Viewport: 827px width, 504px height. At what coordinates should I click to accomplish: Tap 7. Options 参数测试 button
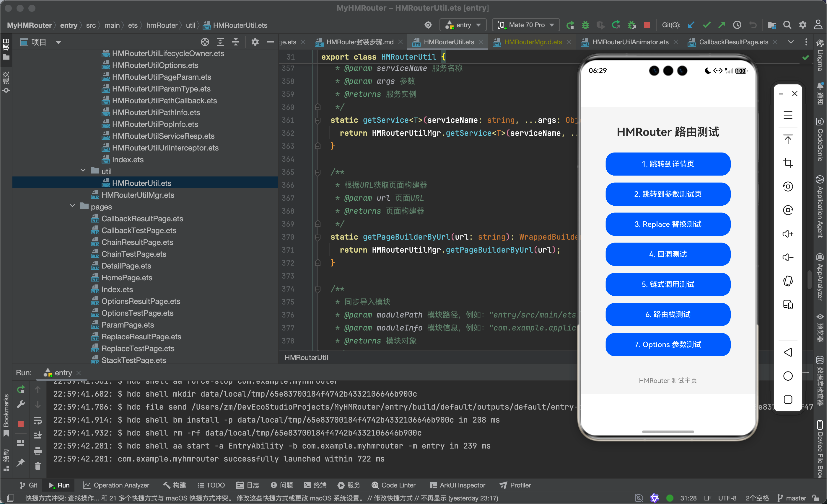click(668, 344)
